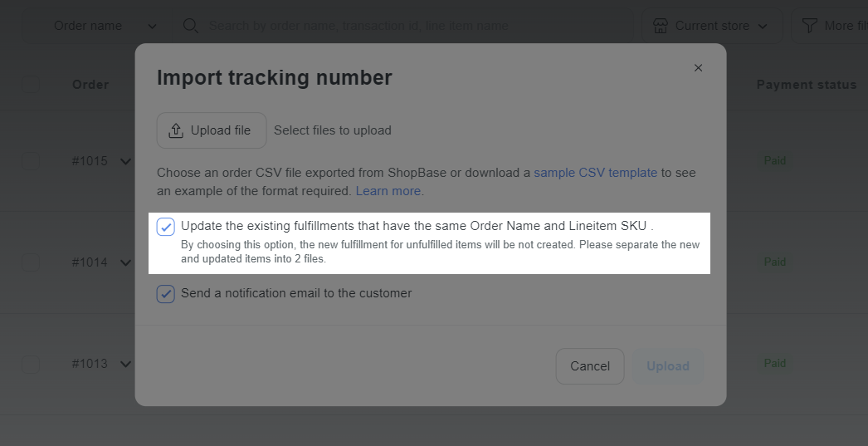
Task: Click the search magnifier icon
Action: point(190,26)
